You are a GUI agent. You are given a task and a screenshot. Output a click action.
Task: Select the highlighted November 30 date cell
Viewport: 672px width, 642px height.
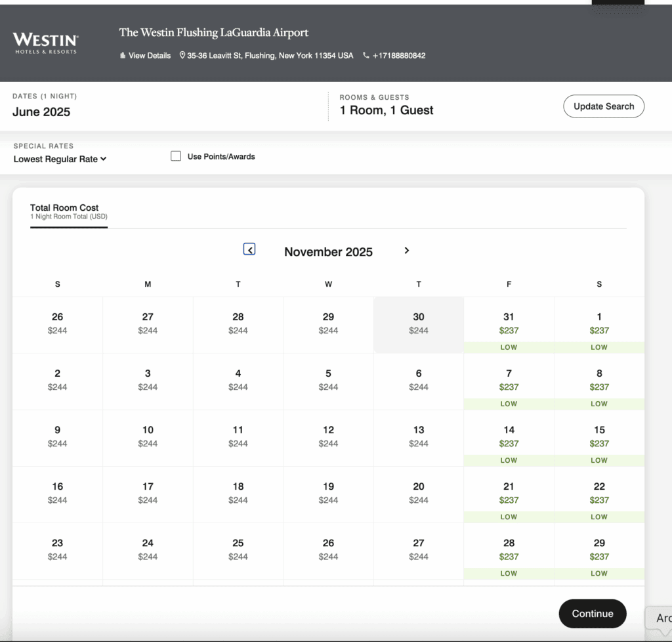pyautogui.click(x=419, y=324)
